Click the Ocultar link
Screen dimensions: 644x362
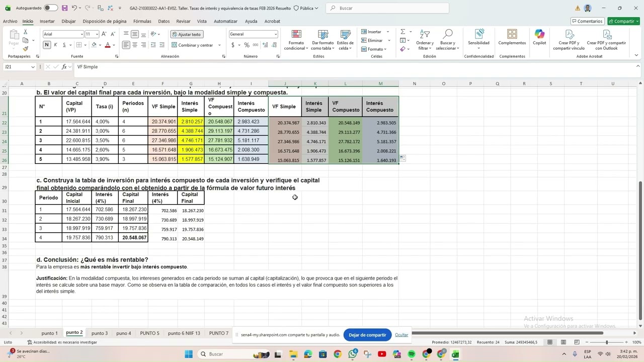pyautogui.click(x=401, y=335)
